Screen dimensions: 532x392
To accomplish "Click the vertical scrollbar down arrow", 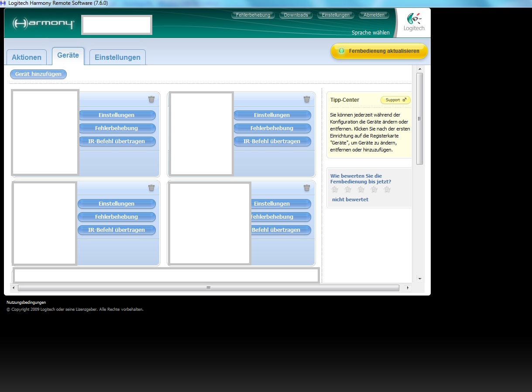I will pos(419,278).
